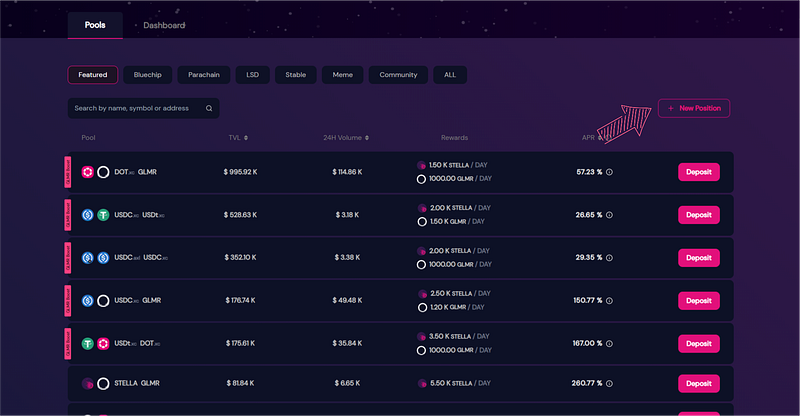The image size is (800, 416).
Task: Deposit into STELLA GLMR pool
Action: coord(698,383)
